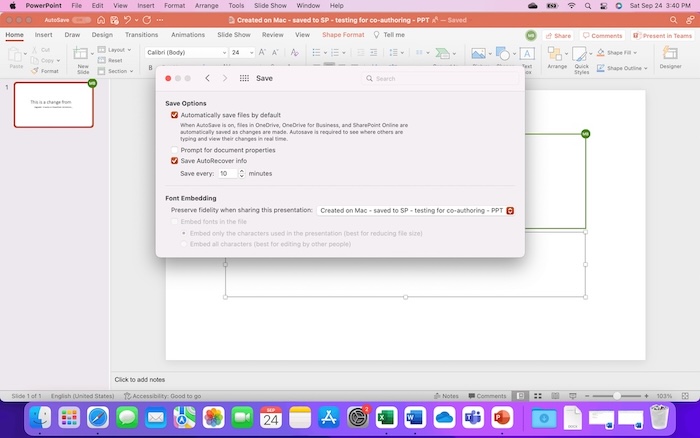Viewport: 700px width, 438px height.
Task: Click the Increase Indent icon
Action: click(374, 53)
